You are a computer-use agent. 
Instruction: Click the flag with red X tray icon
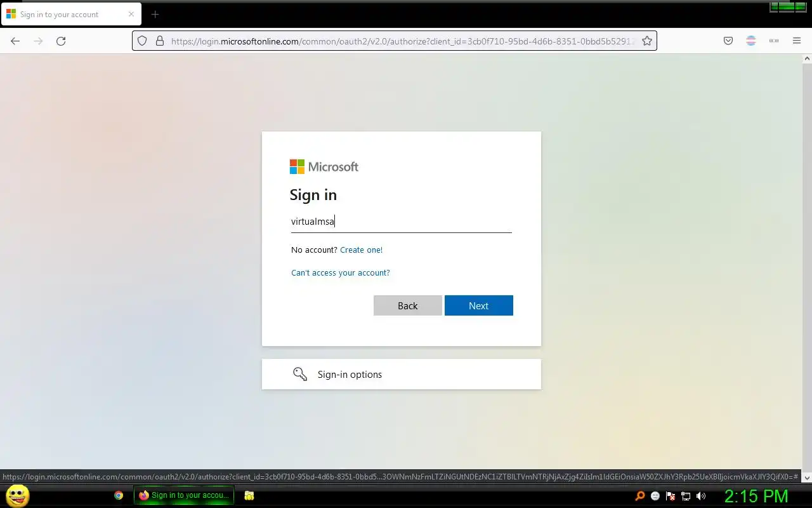click(671, 496)
